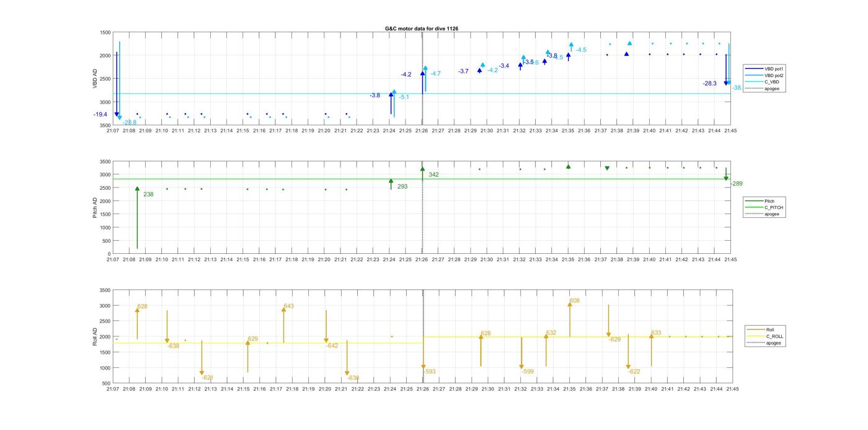Viewport: 868px width, 430px height.
Task: Click the "21:26" tick label under the Roll plot
Action: click(x=423, y=389)
